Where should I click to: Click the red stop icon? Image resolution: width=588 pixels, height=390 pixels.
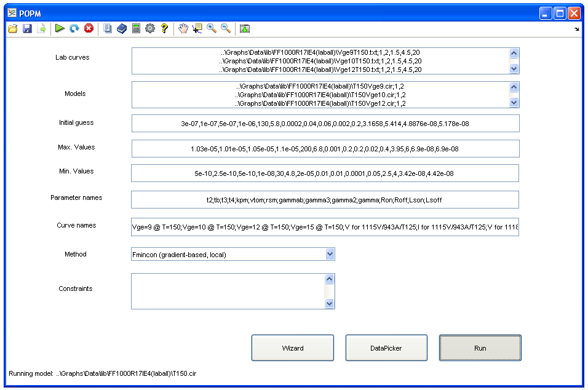tap(89, 28)
